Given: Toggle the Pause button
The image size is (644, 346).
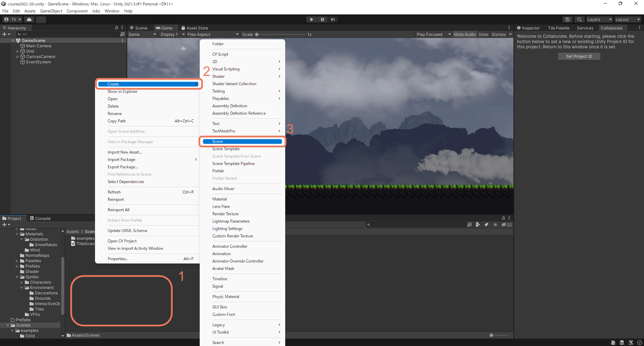Looking at the screenshot, I should coord(322,19).
